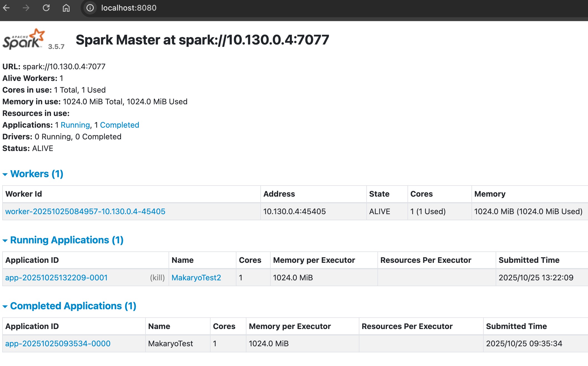This screenshot has height=366, width=588.
Task: Click the localhost:8080 address field
Action: coord(129,8)
